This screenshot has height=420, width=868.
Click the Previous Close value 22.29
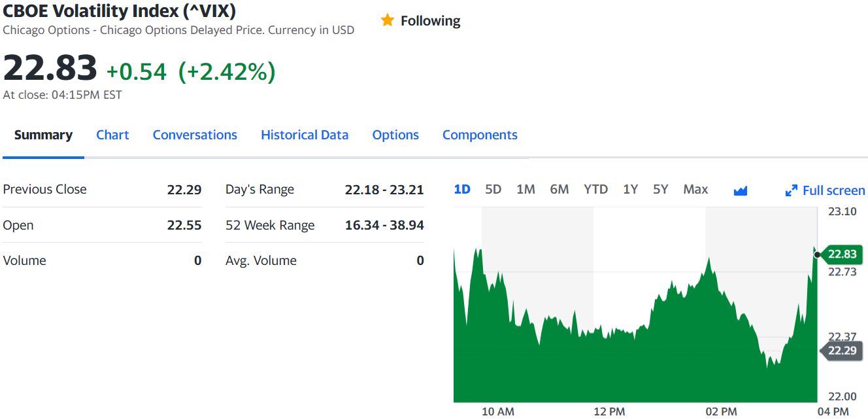(184, 190)
